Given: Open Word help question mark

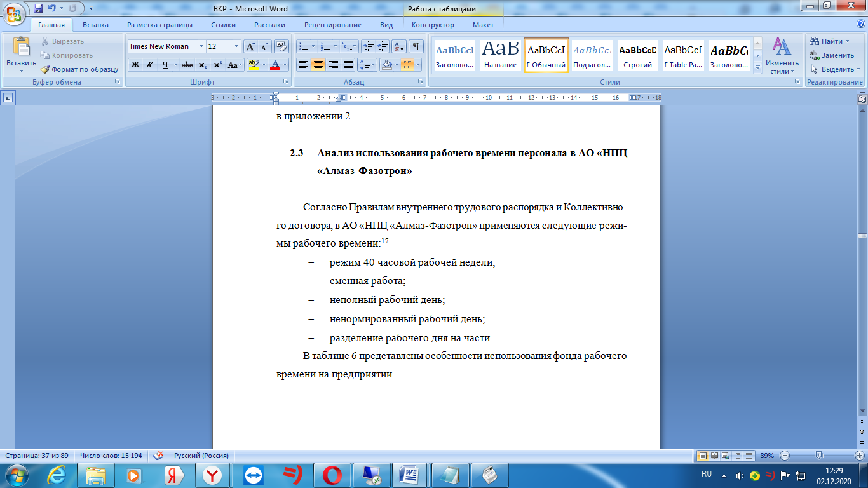Looking at the screenshot, I should [860, 25].
